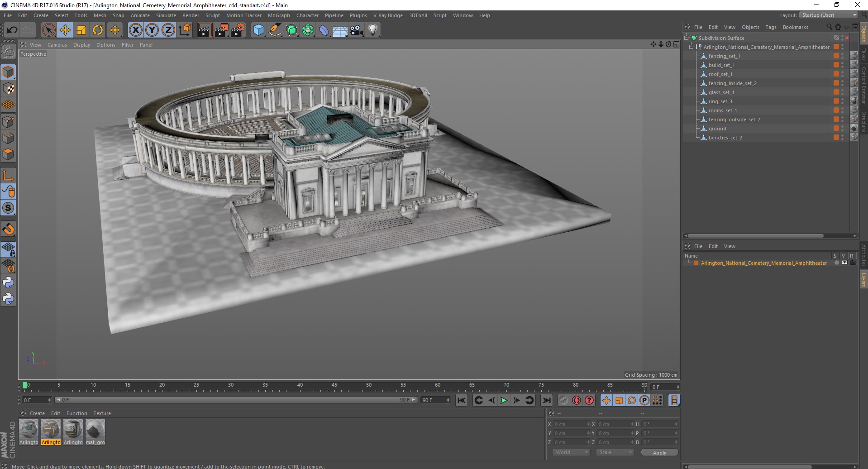The image size is (868, 469).
Task: Toggle Enable Snap S icon
Action: point(8,208)
